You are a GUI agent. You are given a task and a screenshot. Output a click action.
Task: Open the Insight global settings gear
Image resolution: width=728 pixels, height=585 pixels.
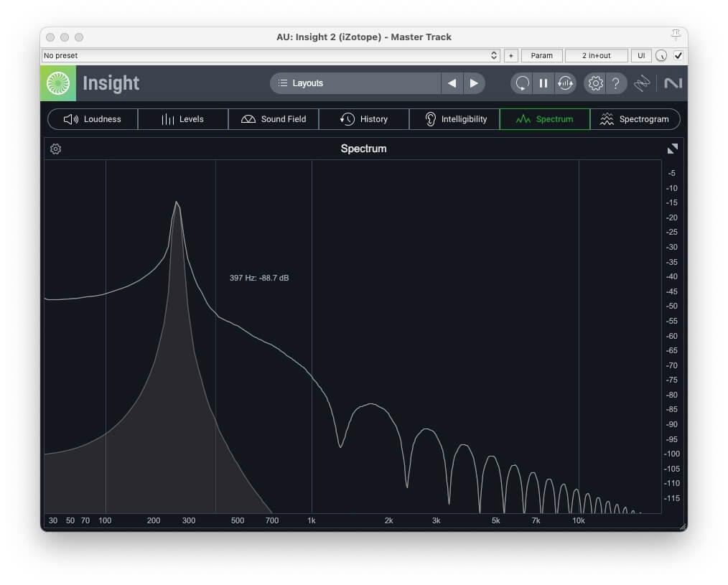pos(595,83)
